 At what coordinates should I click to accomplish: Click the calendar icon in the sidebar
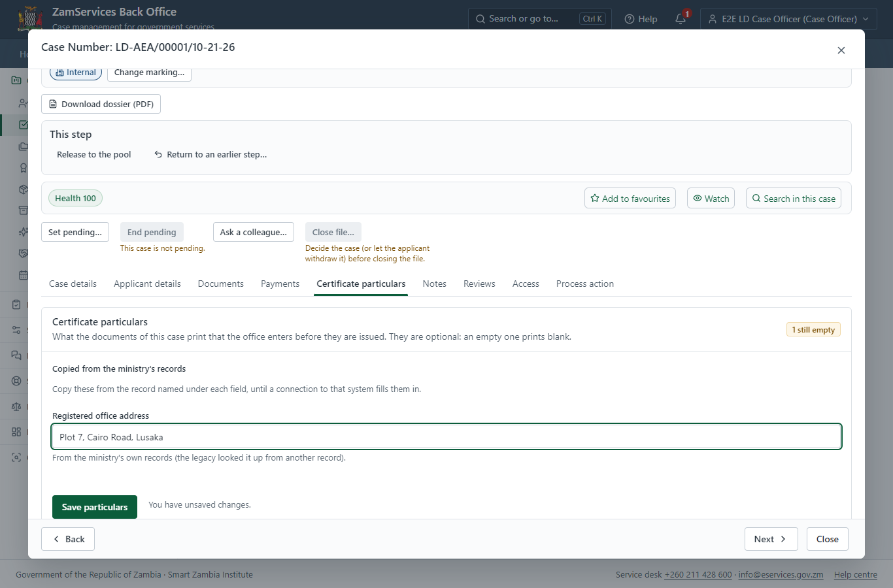[24, 275]
